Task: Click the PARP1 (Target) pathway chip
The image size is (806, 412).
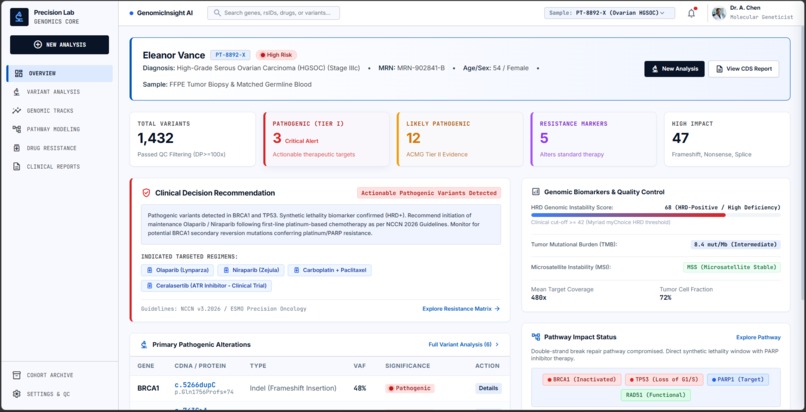Action: tap(738, 380)
